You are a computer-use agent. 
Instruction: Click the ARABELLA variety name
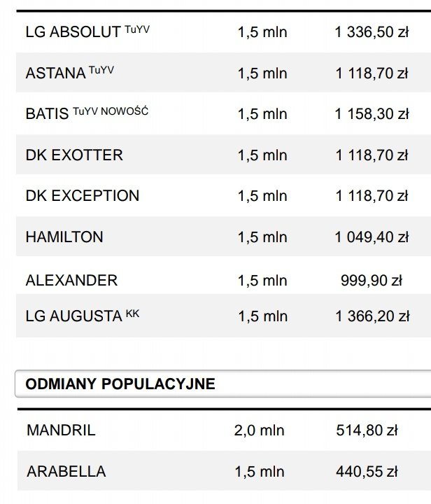[x=66, y=471]
